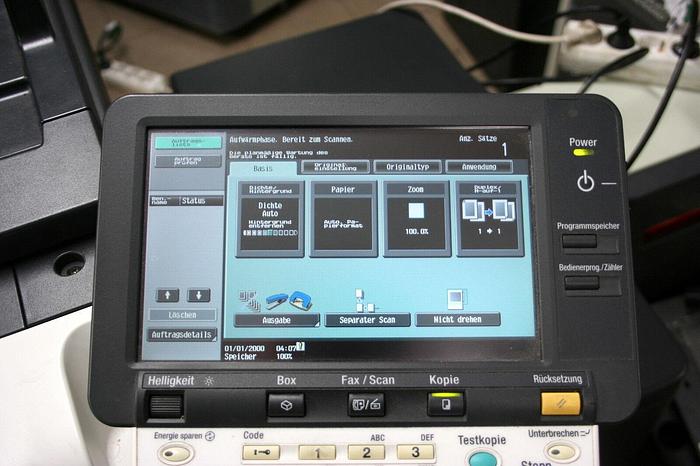
Task: Push the Code key button
Action: click(x=261, y=453)
